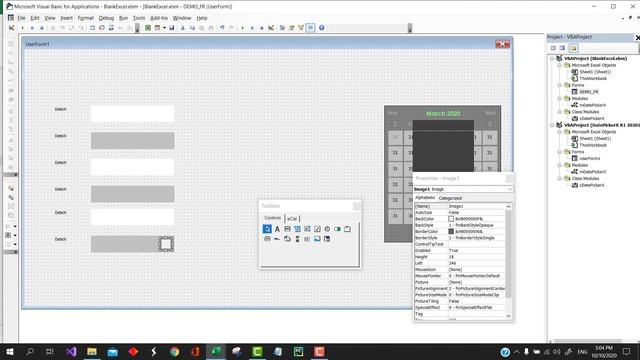Open Object Browser from toolbar icon
Viewport: 640px width, 360px height.
pyautogui.click(x=301, y=28)
